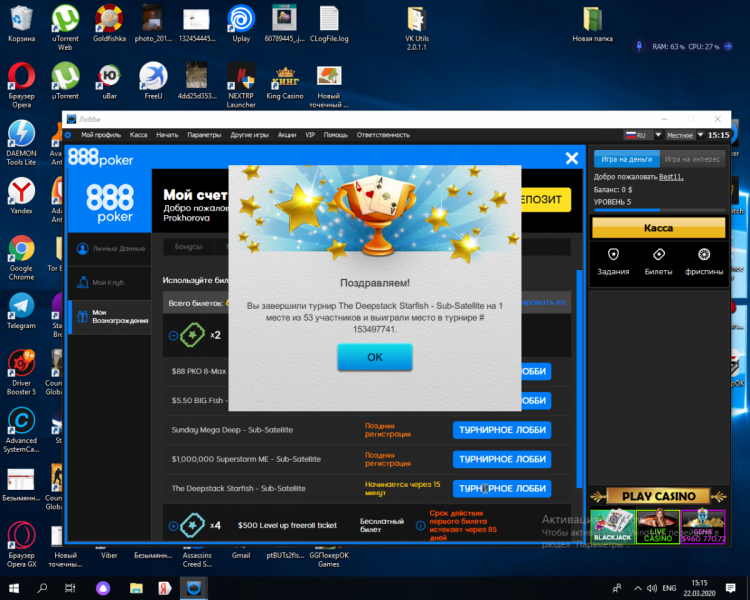Open the фриспины free spins icon
Screen dimensions: 750x600
(704, 260)
